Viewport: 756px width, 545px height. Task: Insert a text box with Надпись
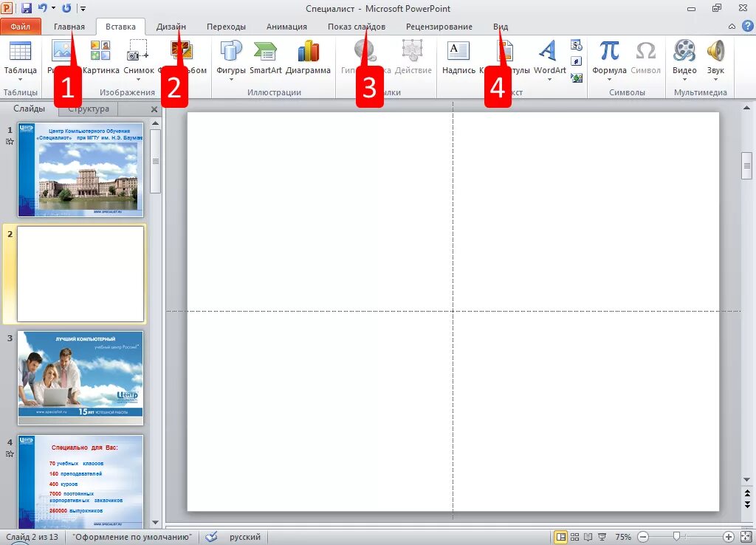458,57
